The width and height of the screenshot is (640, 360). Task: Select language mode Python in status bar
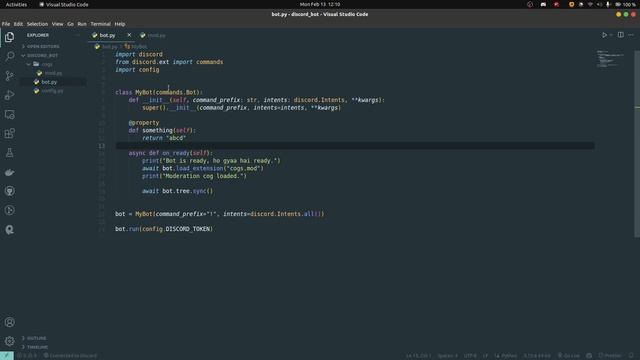(x=505, y=356)
